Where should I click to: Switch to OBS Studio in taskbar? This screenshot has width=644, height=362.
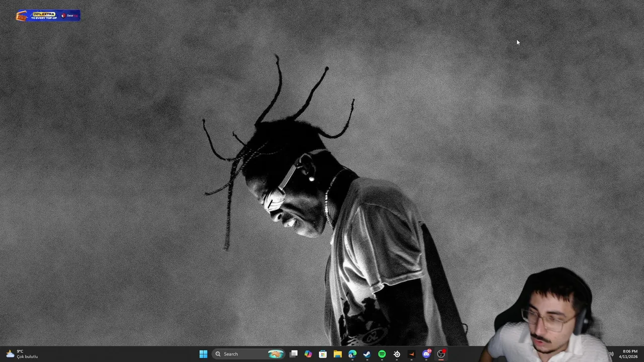[441, 354]
